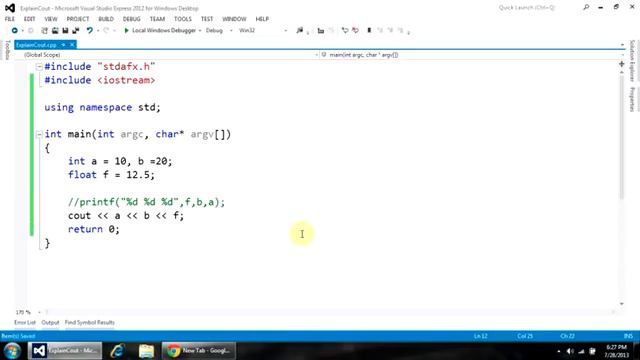This screenshot has height=360, width=640.
Task: Open the TEAM menu
Action: [157, 19]
